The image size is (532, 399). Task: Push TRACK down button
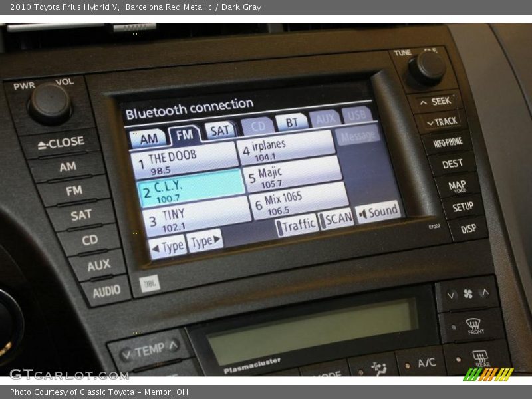tap(442, 122)
